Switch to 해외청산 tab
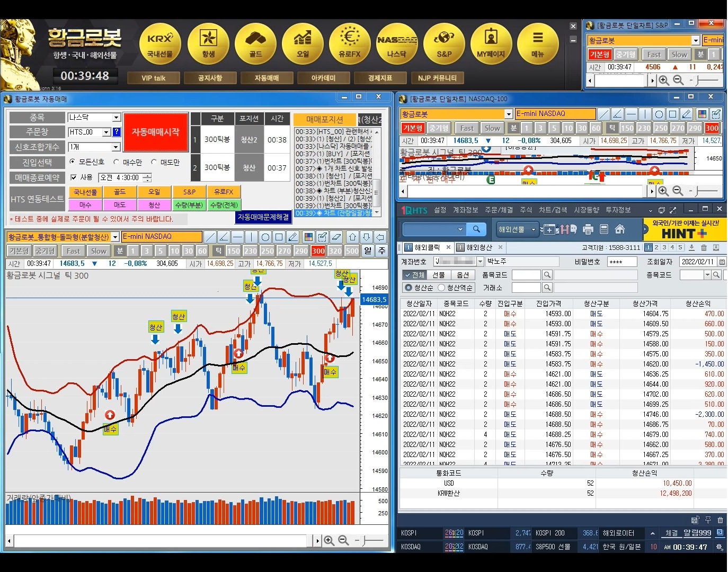 click(479, 247)
